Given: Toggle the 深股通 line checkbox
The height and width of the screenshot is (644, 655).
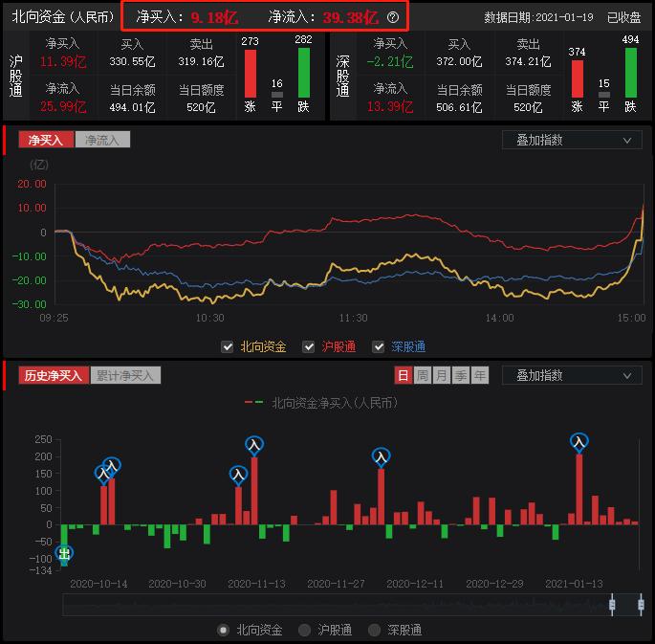Looking at the screenshot, I should 378,346.
